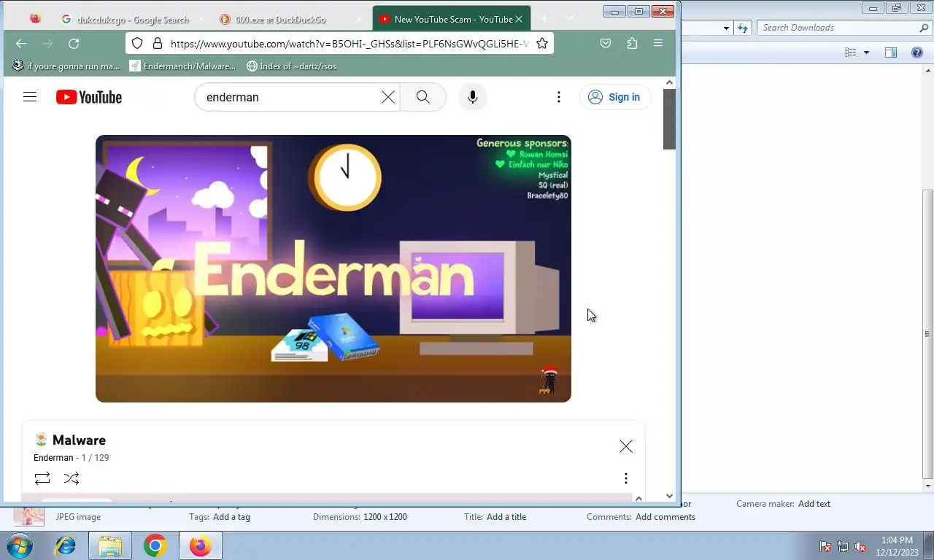Expand Explorer address bar history dropdown
The image size is (934, 560).
726,28
